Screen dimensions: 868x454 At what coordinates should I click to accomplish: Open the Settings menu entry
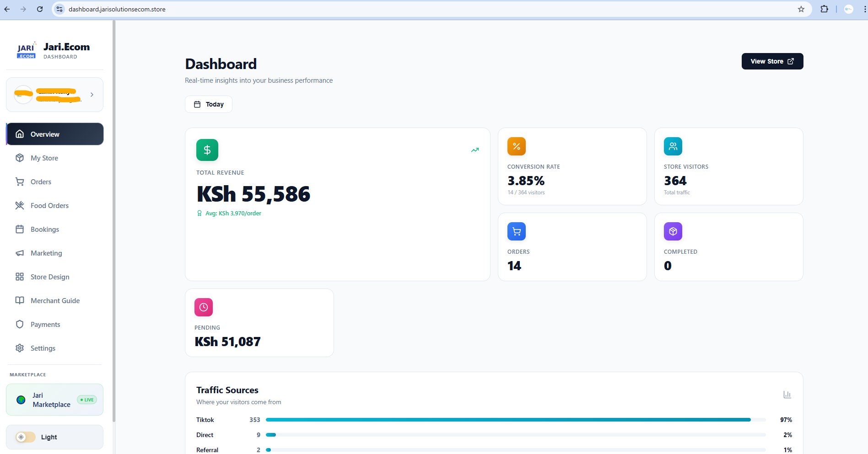pos(42,348)
